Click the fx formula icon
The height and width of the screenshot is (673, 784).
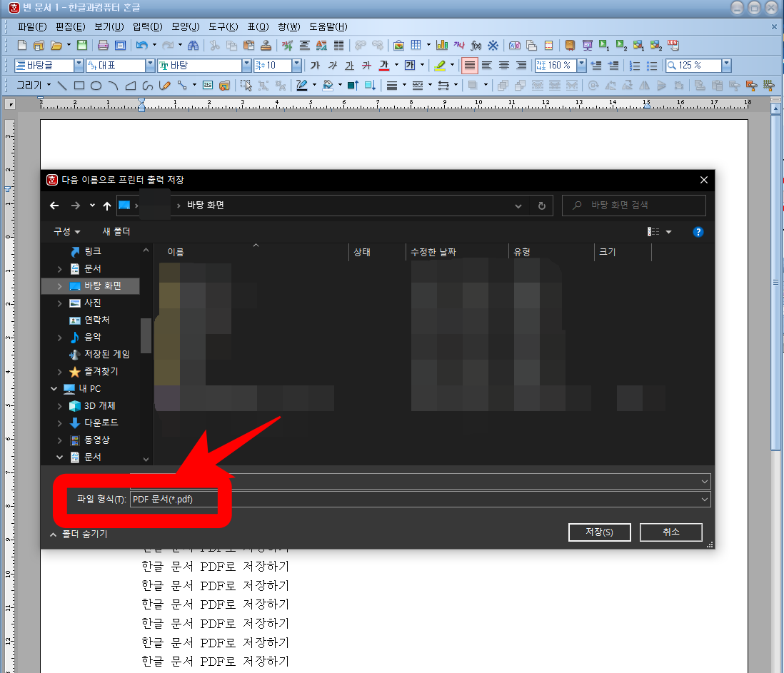click(476, 46)
